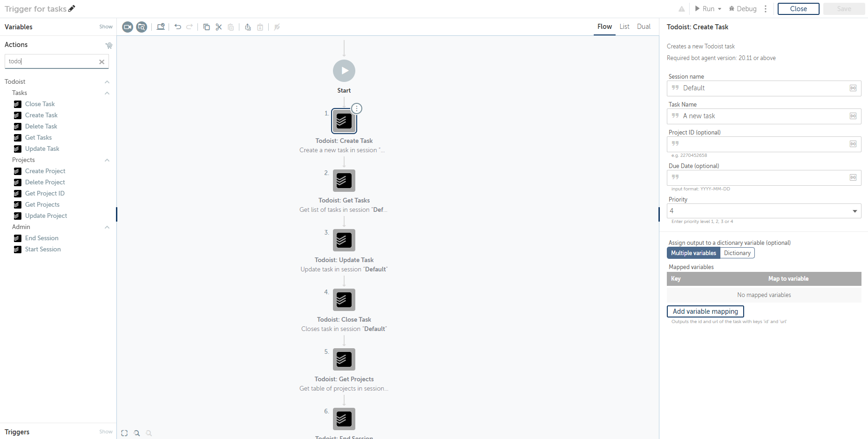The height and width of the screenshot is (439, 868).
Task: Show the Variables panel
Action: (x=106, y=27)
